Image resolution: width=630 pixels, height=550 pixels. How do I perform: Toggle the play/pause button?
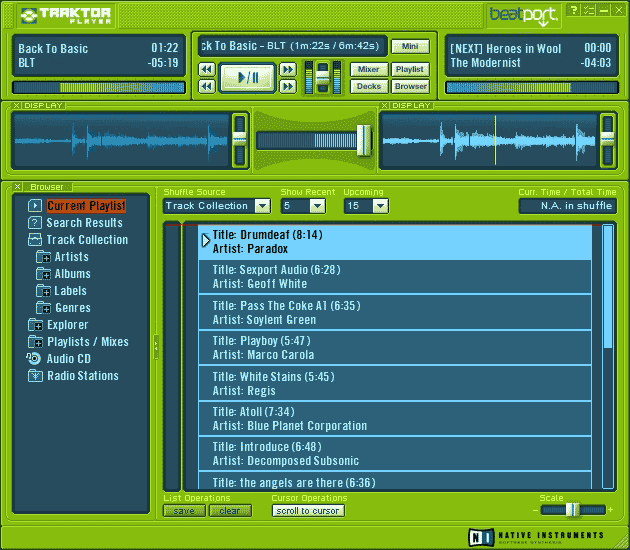pyautogui.click(x=248, y=78)
